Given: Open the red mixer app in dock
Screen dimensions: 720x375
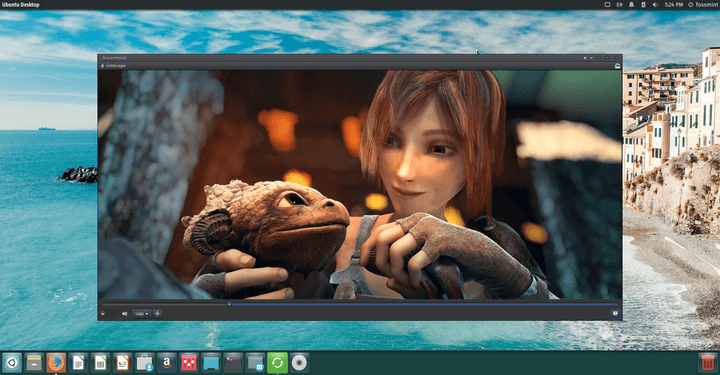Looking at the screenshot, I should (189, 363).
